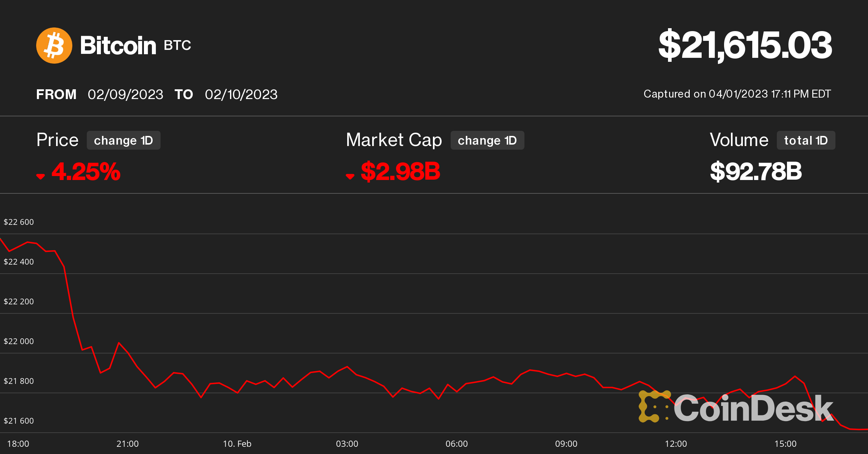868x454 pixels.
Task: Click the orange Bitcoin logo icon
Action: point(54,46)
